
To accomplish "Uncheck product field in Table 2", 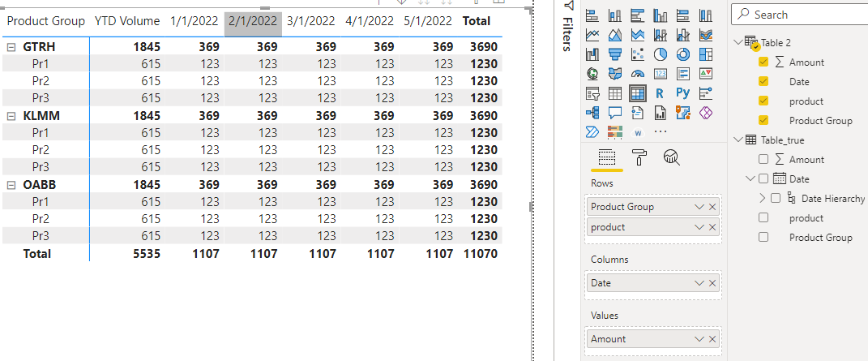I will [x=763, y=101].
